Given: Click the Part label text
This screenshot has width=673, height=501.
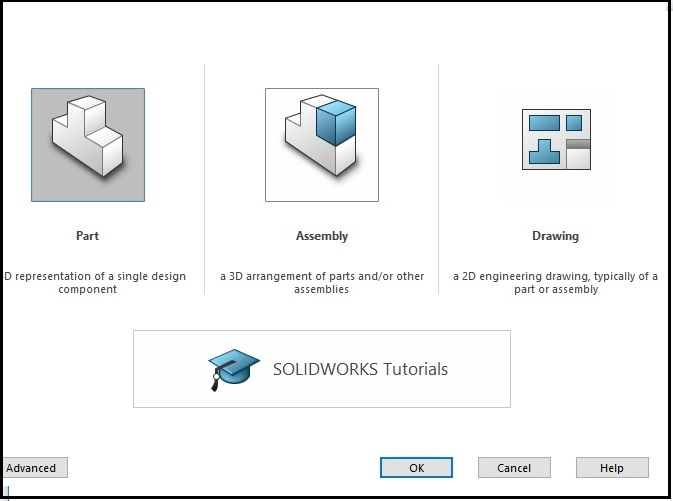Looking at the screenshot, I should (88, 236).
